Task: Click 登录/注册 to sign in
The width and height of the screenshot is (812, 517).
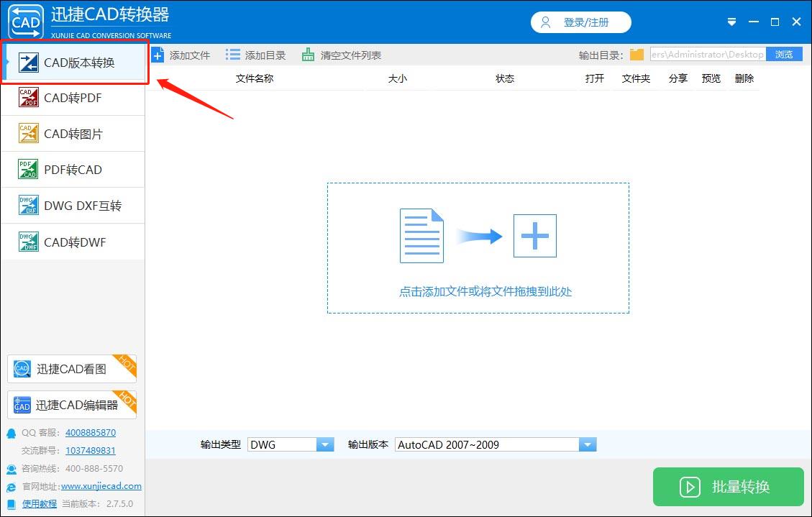Action: [x=580, y=22]
